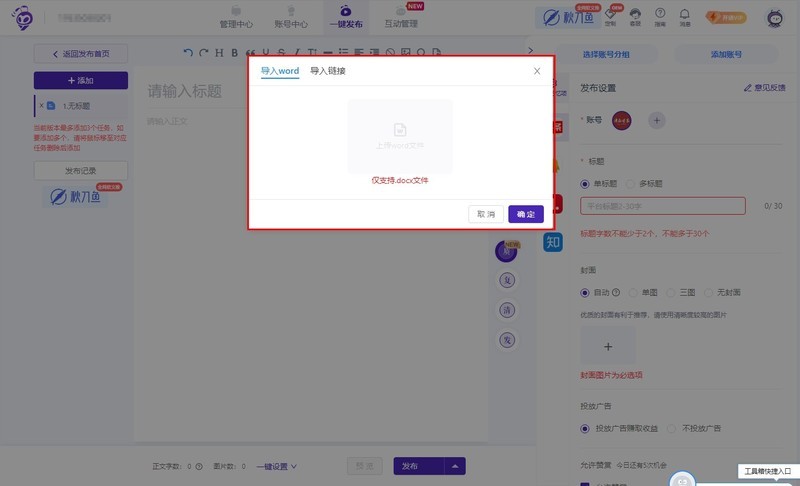Confirm import with the 确定 button
Screen dimensions: 800x486
click(x=526, y=214)
